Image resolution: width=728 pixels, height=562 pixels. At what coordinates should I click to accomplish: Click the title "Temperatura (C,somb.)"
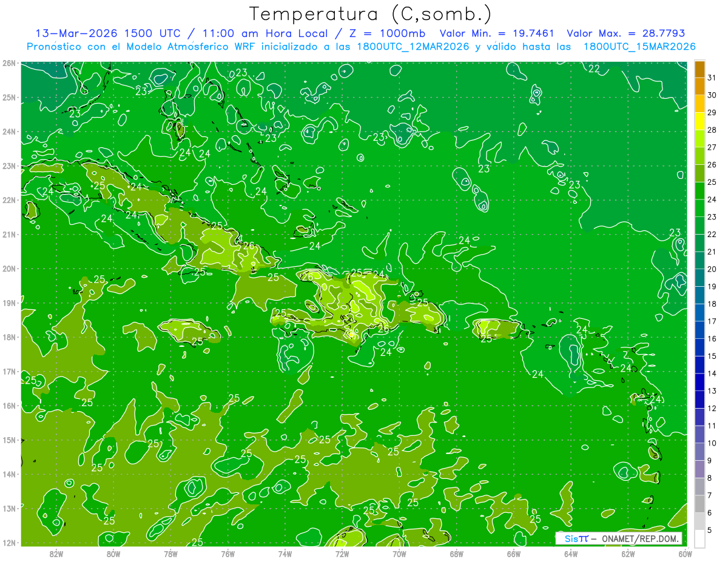[371, 14]
